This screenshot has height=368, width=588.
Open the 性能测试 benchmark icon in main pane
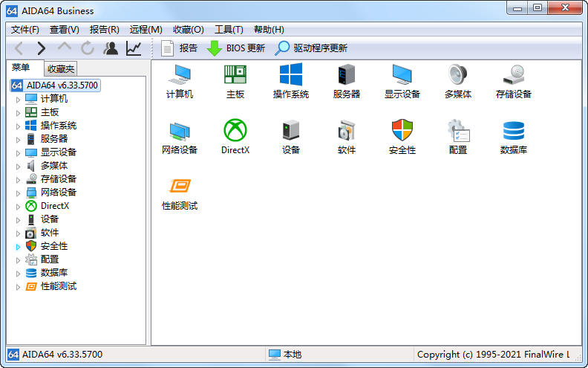point(180,193)
